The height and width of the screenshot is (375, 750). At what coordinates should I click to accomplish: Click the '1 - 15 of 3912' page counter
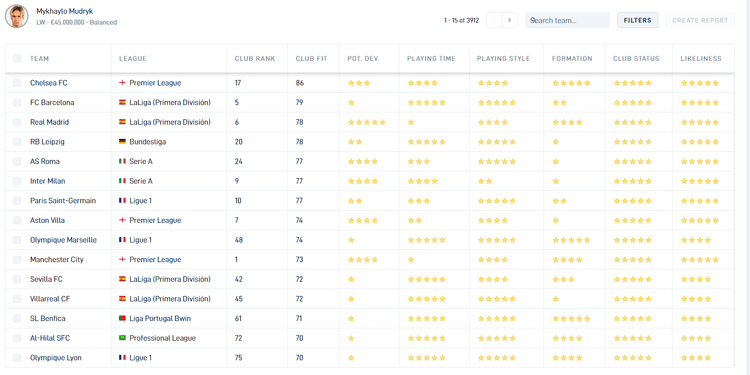point(461,20)
